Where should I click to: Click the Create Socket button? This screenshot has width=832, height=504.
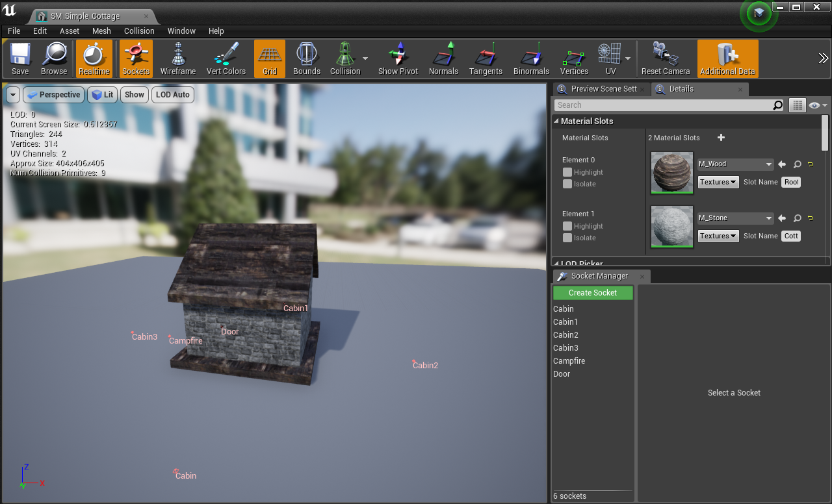593,293
